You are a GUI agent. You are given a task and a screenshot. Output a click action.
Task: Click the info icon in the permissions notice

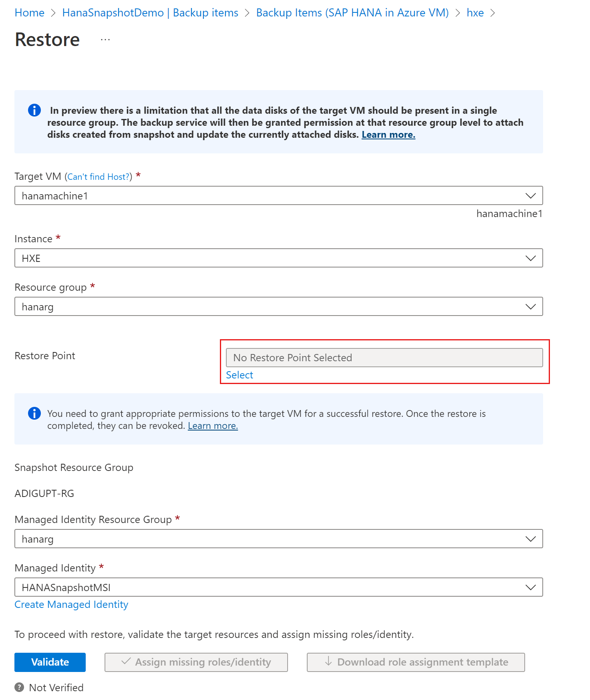coord(34,413)
